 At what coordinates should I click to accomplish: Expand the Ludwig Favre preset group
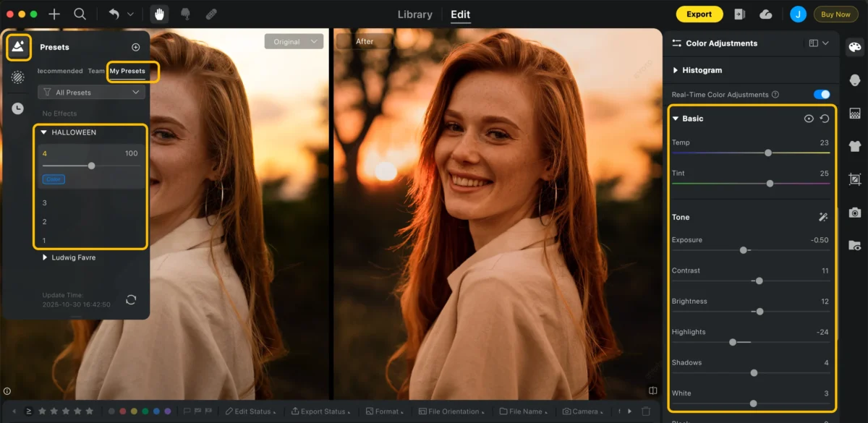pos(44,257)
